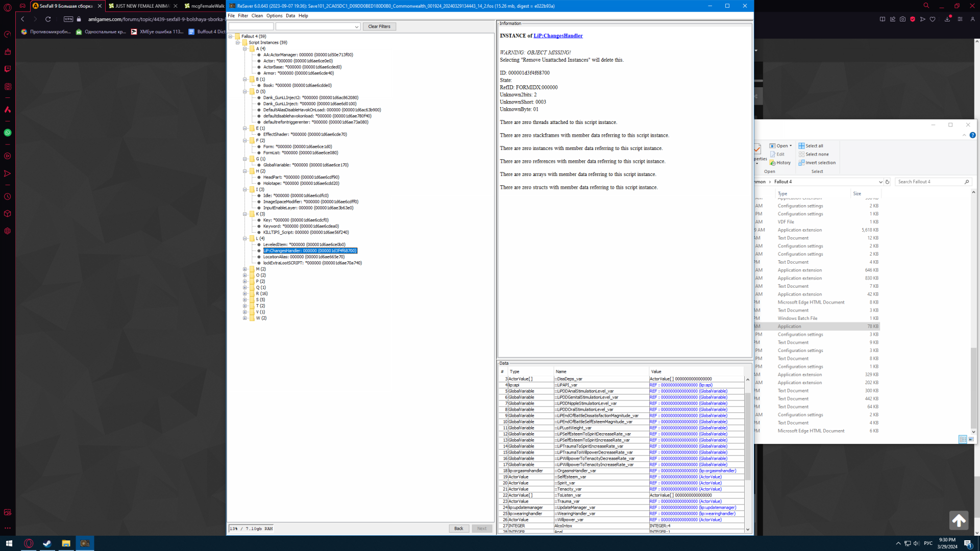Open Twitch in the Opera sidebar
Viewport: 980px width, 551px height.
pos(8,69)
